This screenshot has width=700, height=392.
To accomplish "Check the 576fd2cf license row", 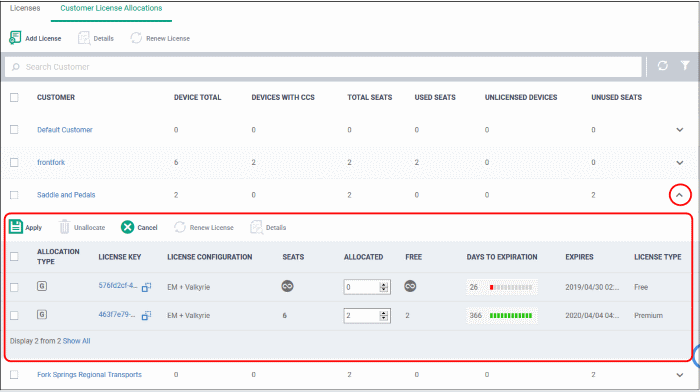I will pos(14,287).
